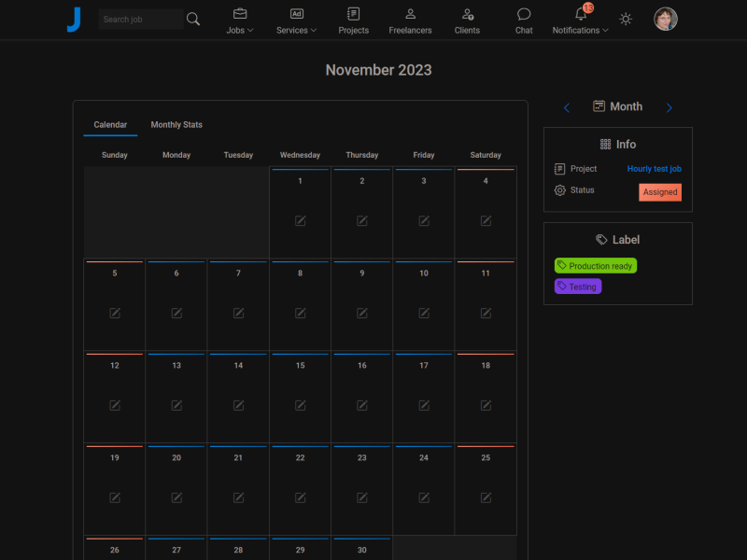This screenshot has width=747, height=560.
Task: Click the J logo home icon
Action: [x=75, y=20]
